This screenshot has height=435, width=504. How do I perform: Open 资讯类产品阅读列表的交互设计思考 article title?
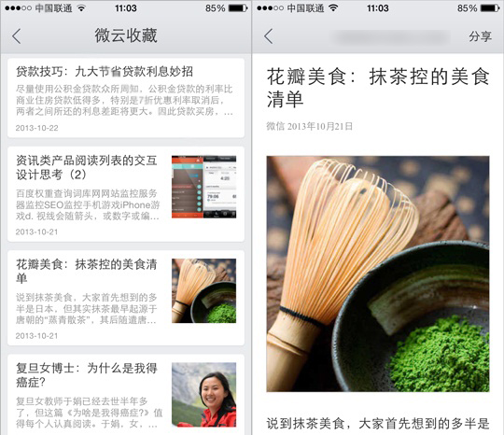click(x=87, y=167)
